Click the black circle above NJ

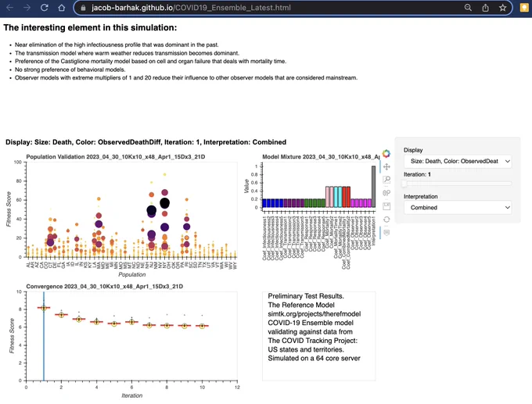point(151,210)
